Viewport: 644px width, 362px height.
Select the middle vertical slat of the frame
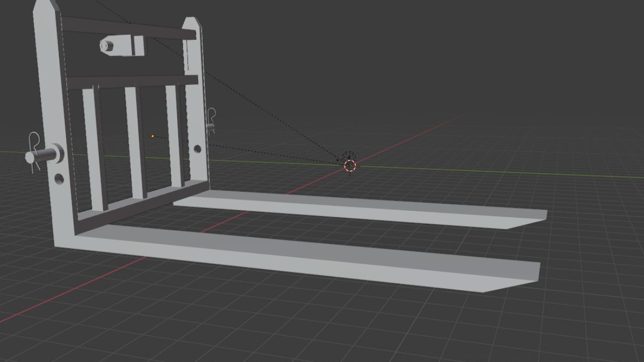136,142
